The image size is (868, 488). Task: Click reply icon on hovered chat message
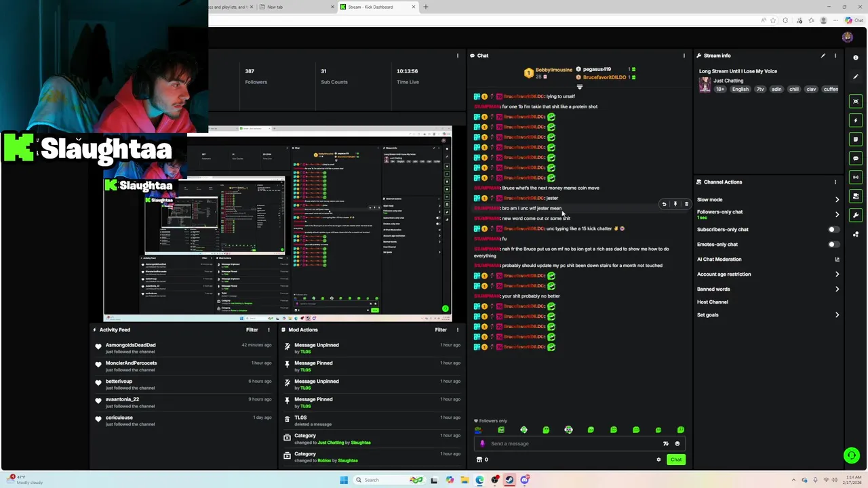click(x=664, y=204)
